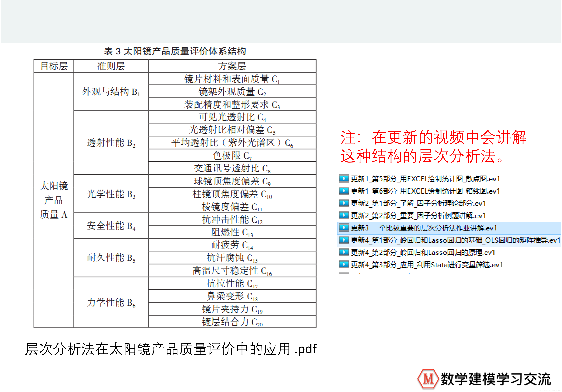Select file 更新1_第5部分_用EXCEL绘制统计图_散点图.ev1
The width and height of the screenshot is (562, 392).
point(425,179)
